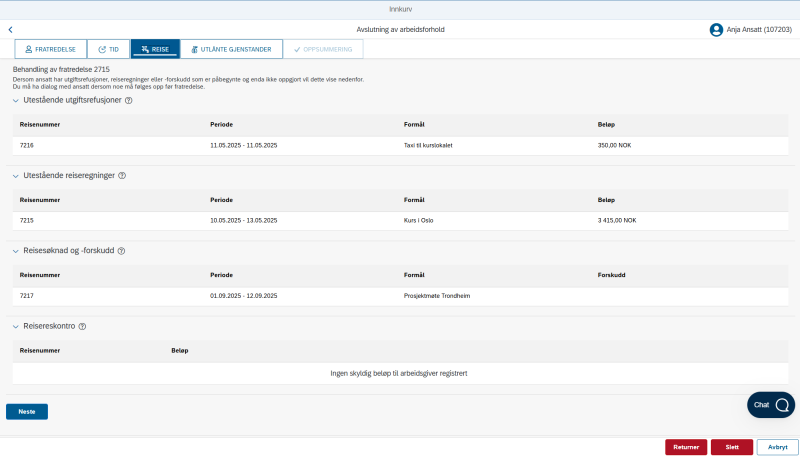The image size is (800, 456).
Task: Collapse the Utestående reiseregninger section
Action: pos(15,176)
